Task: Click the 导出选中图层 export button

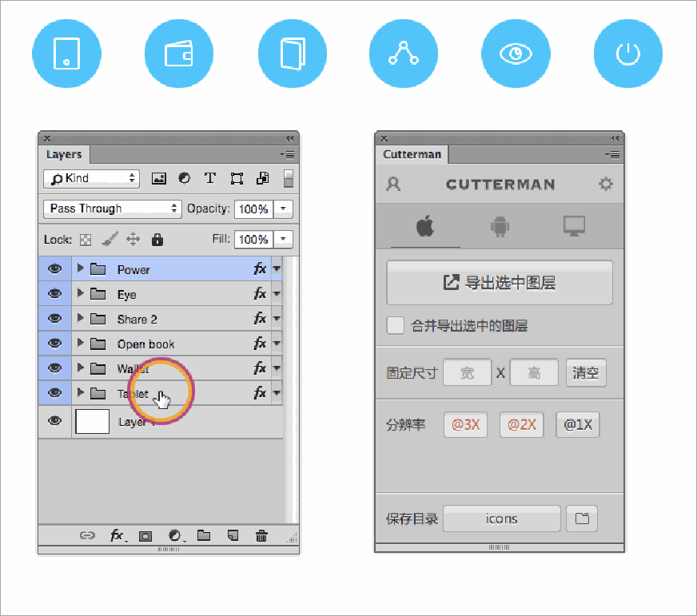Action: [x=500, y=283]
